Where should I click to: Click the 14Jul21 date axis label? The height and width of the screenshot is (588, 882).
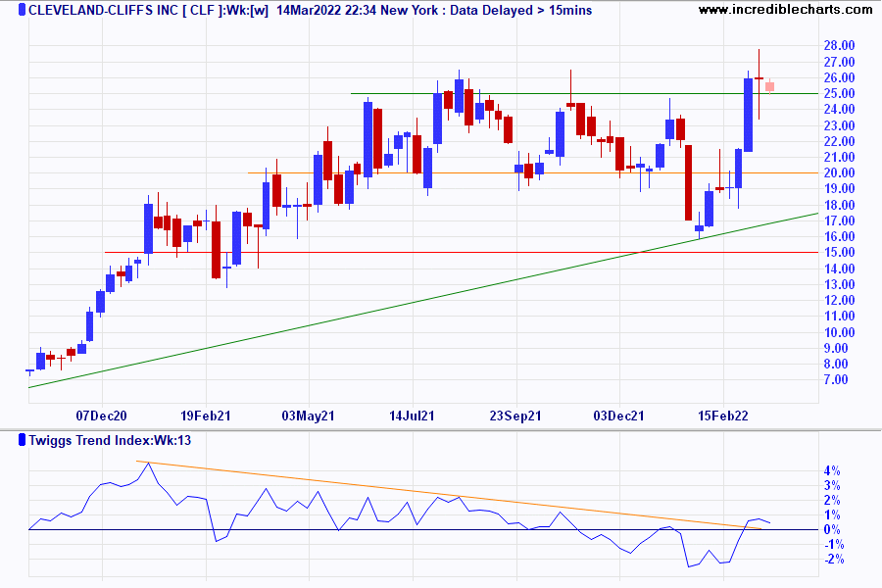tap(412, 416)
